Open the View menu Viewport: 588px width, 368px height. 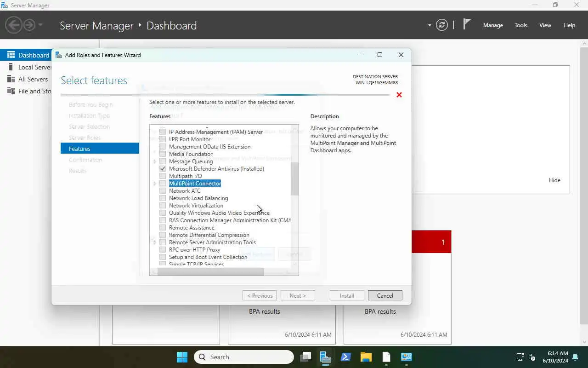tap(545, 25)
